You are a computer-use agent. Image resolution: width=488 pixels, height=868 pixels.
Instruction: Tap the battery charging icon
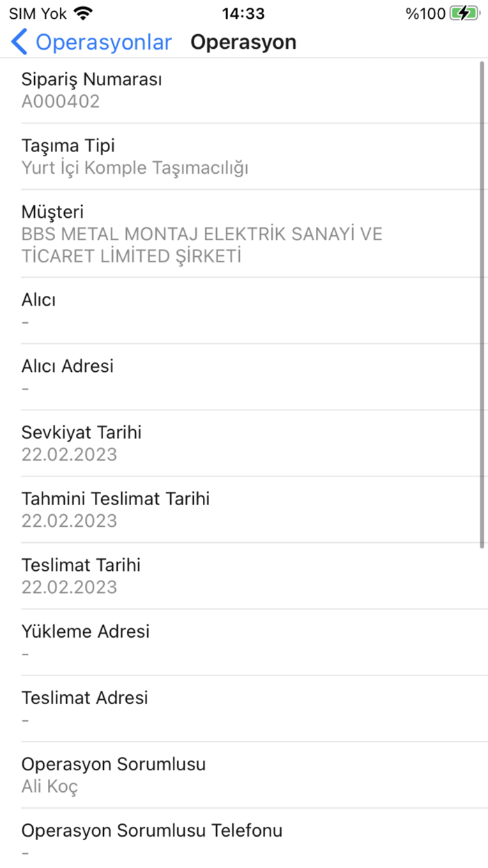463,13
